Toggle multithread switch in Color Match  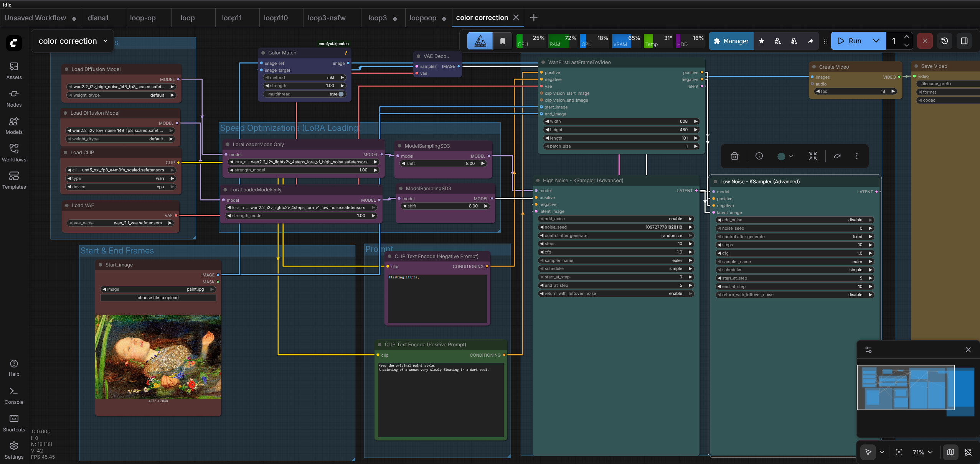point(340,94)
